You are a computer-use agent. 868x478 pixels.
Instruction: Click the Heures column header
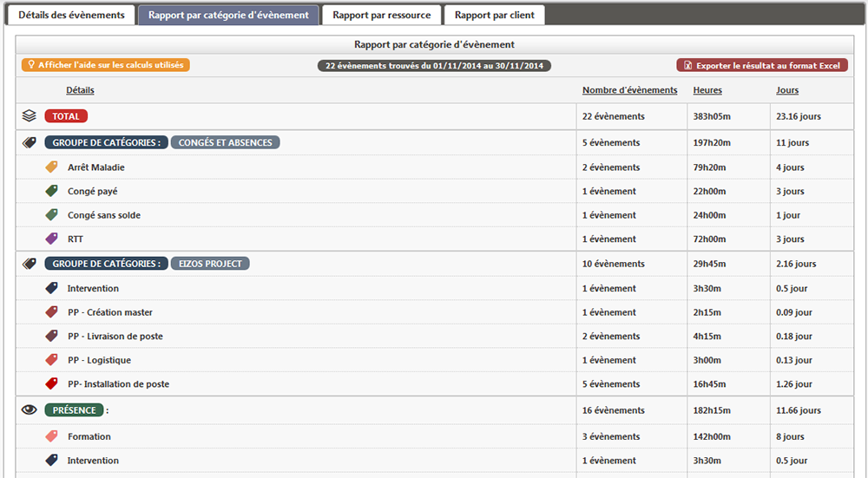[x=707, y=90]
